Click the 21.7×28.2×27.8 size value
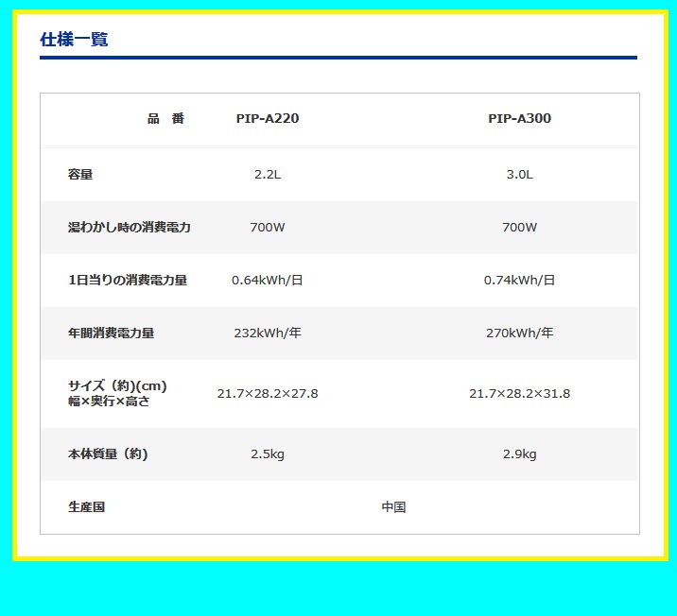The width and height of the screenshot is (677, 616). 268,394
